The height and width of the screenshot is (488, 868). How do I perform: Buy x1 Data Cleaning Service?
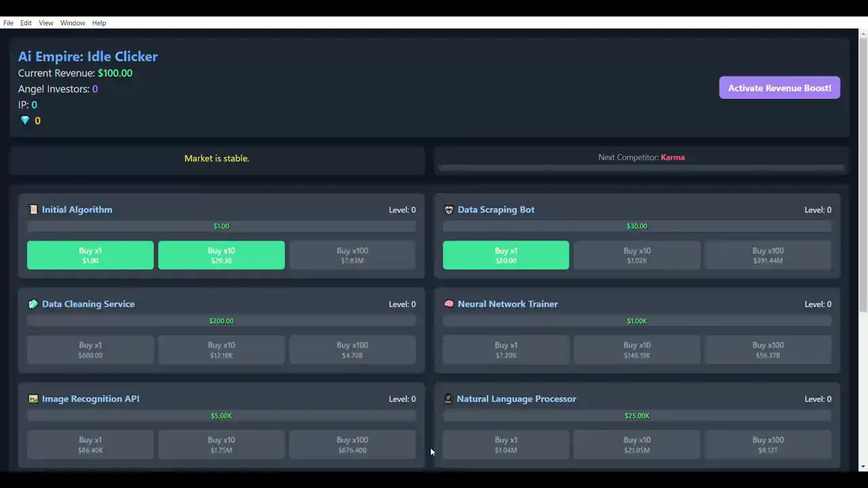coord(90,350)
